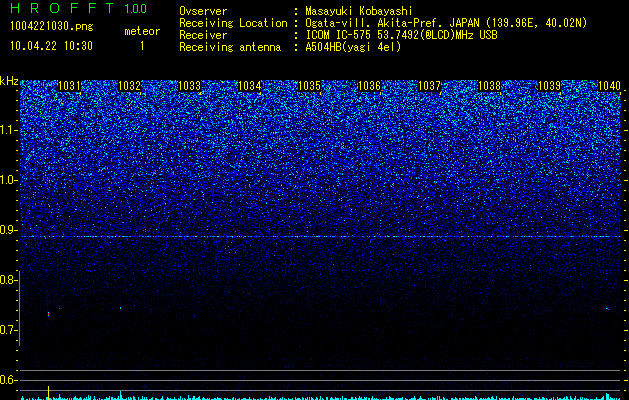
Task: Click the HROFFT title text
Action: tap(62, 8)
